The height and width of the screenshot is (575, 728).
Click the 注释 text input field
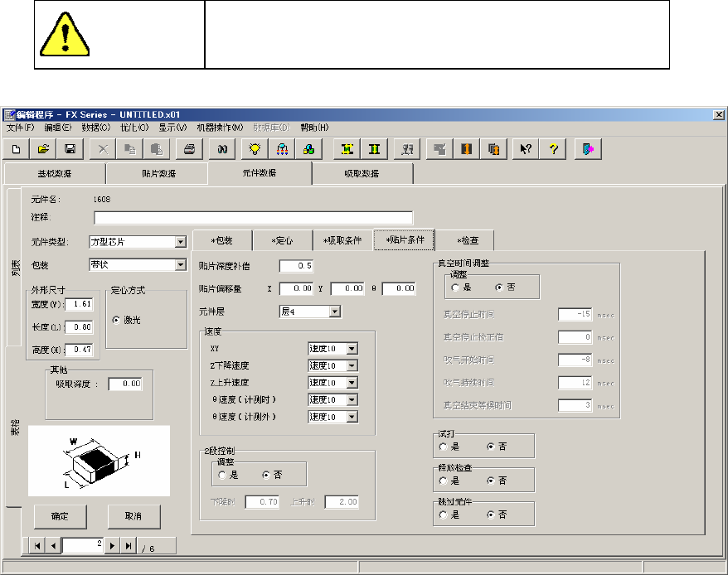coord(253,218)
